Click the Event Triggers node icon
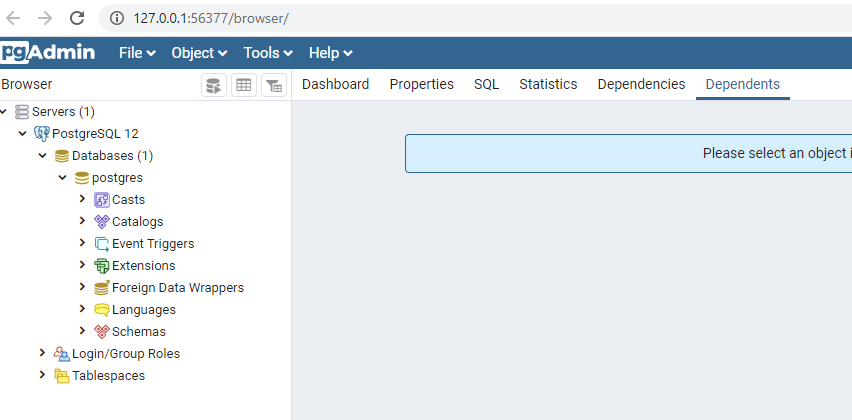The width and height of the screenshot is (852, 420). 102,244
